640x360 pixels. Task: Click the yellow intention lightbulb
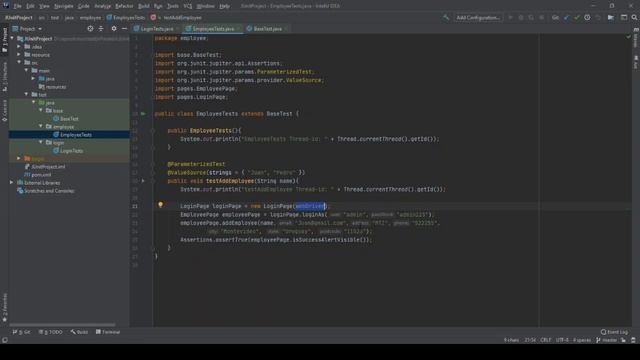[160, 205]
